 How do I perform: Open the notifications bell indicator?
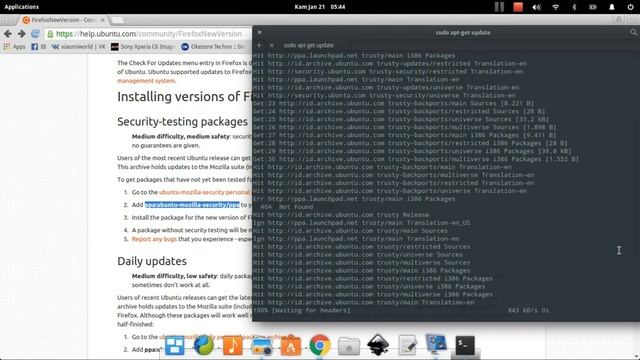coord(612,7)
